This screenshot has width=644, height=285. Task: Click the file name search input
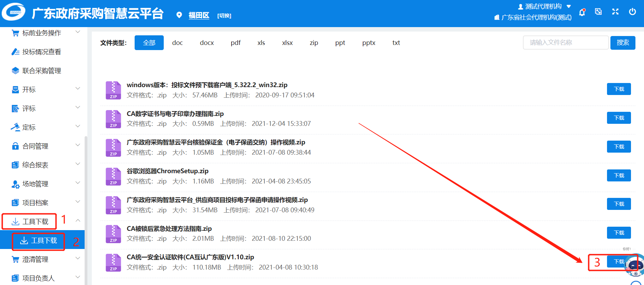pos(565,43)
